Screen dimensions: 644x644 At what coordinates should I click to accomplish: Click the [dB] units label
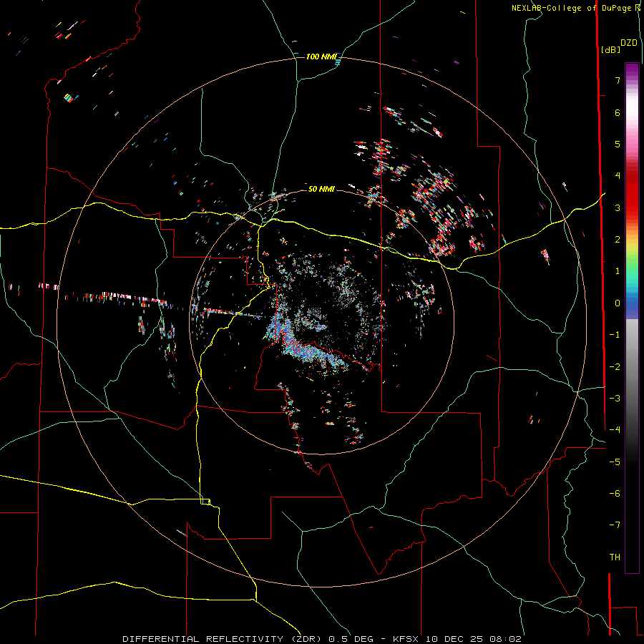click(611, 49)
